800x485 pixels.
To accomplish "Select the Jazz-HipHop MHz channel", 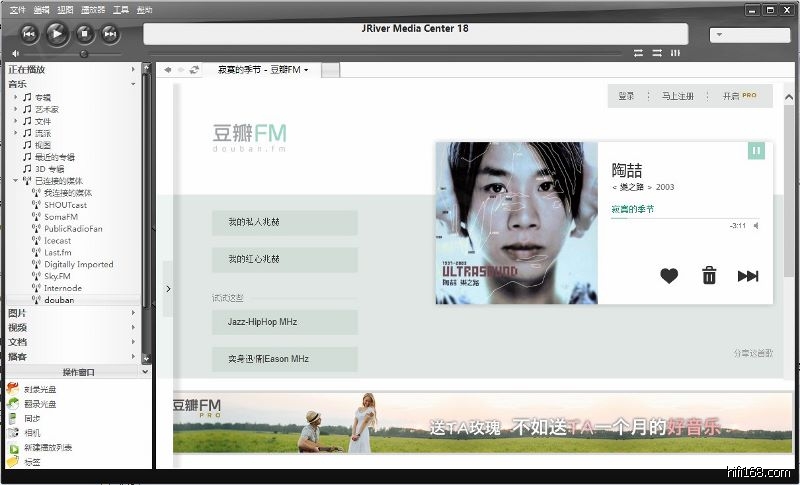I will point(284,322).
